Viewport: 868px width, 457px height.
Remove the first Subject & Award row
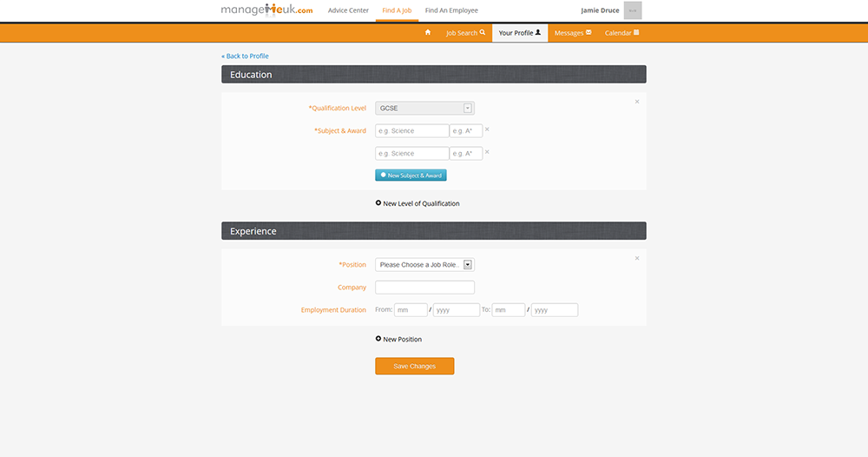tap(487, 129)
